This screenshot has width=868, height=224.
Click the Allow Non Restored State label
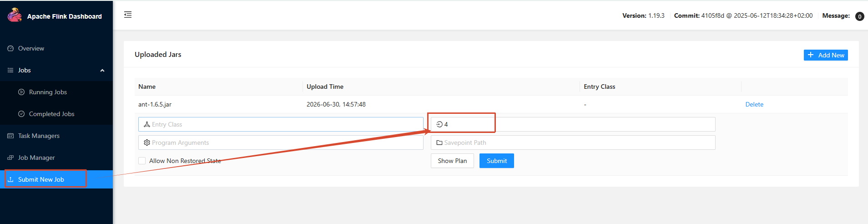[185, 161]
